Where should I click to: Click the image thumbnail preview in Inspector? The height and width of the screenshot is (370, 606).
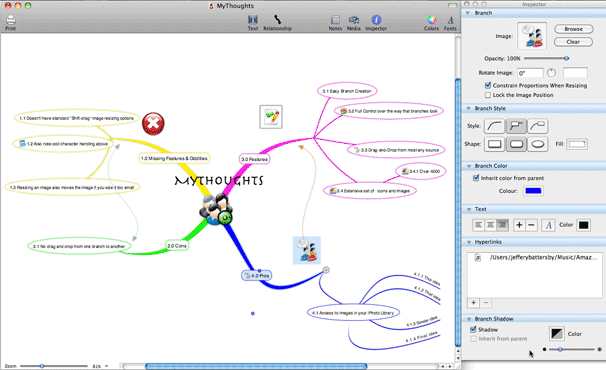tap(532, 36)
